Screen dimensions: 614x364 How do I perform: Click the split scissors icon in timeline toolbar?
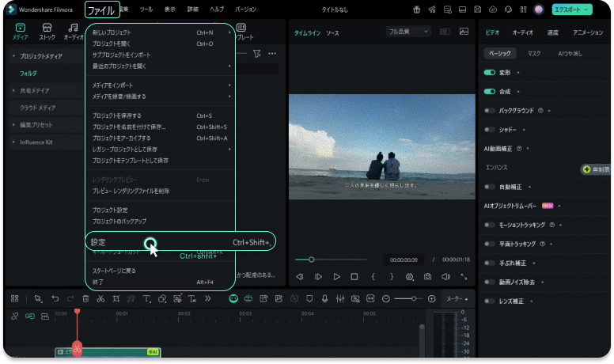coord(100,299)
